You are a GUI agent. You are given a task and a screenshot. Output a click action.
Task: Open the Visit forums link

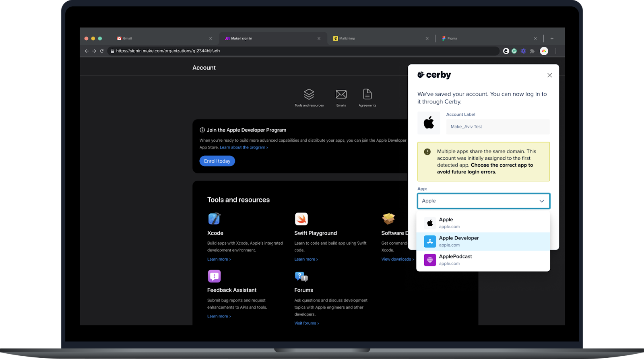(x=306, y=323)
